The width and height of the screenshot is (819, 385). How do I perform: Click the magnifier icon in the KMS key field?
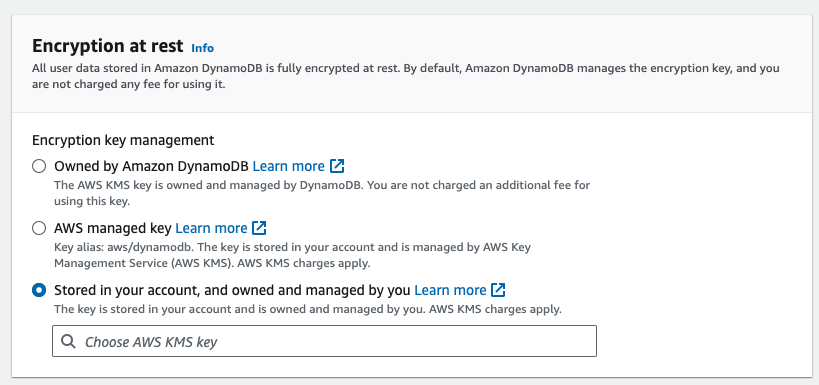(x=68, y=342)
